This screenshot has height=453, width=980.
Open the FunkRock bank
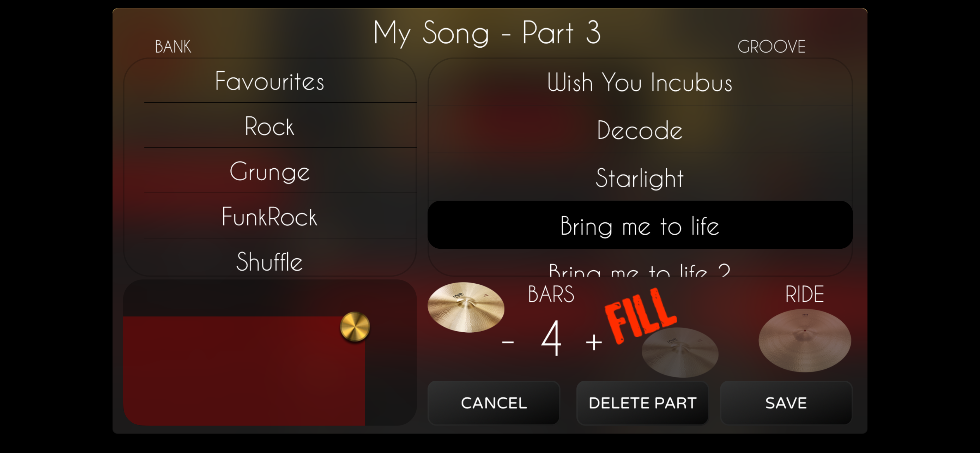point(270,216)
